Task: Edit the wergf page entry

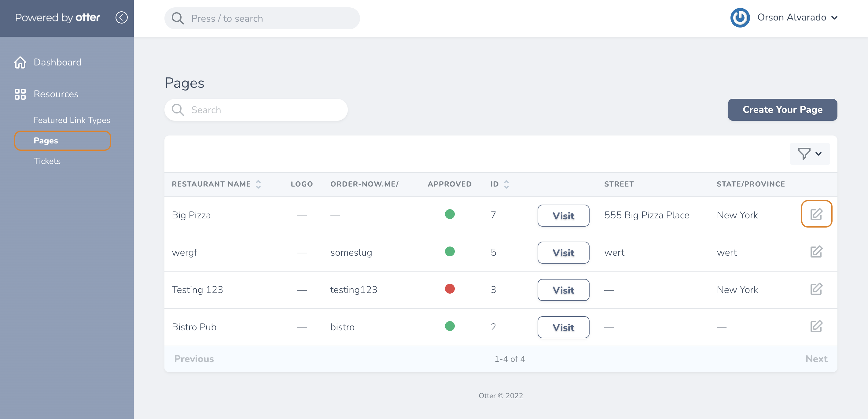Action: coord(816,252)
